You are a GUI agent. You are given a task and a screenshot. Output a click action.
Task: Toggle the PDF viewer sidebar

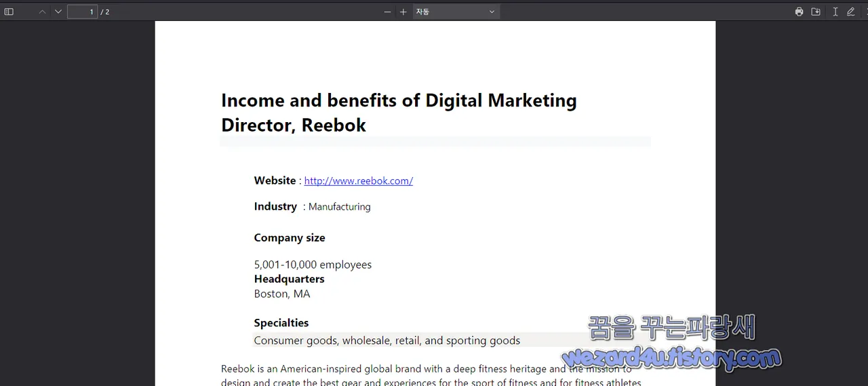tap(9, 12)
